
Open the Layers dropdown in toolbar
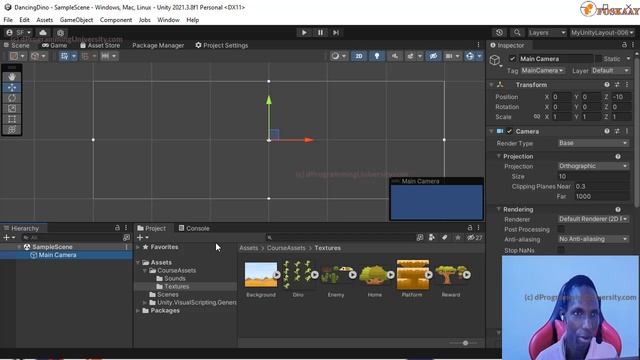tap(547, 33)
